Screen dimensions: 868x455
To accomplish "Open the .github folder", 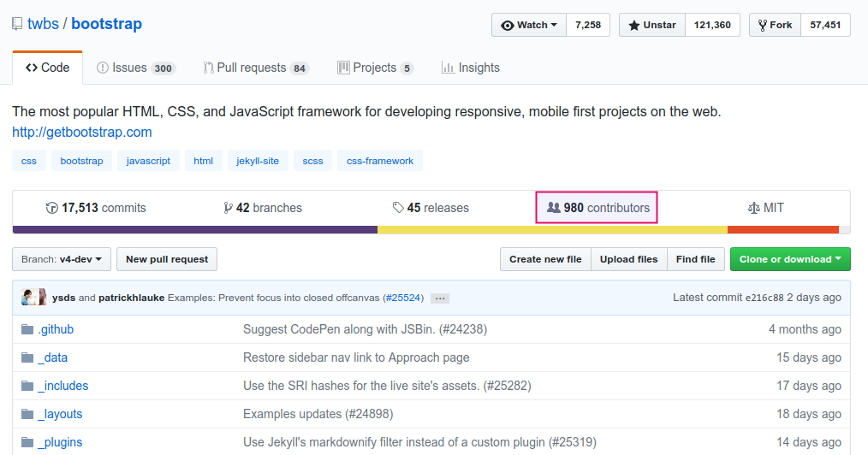I will tap(56, 329).
